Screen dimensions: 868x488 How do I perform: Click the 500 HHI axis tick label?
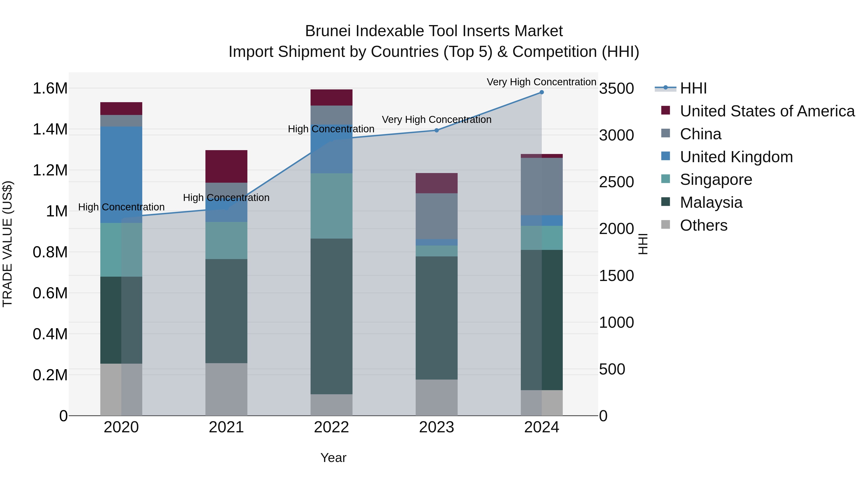click(x=612, y=369)
